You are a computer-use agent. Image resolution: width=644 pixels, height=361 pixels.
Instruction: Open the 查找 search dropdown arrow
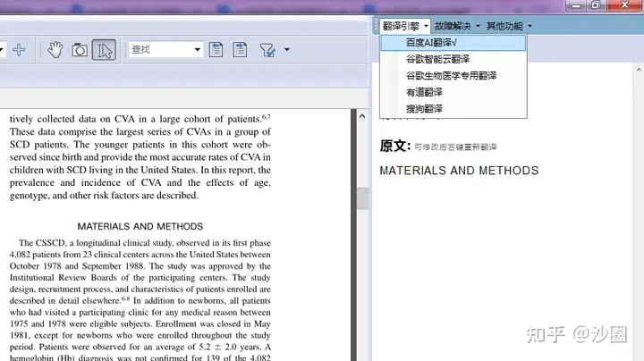point(197,50)
